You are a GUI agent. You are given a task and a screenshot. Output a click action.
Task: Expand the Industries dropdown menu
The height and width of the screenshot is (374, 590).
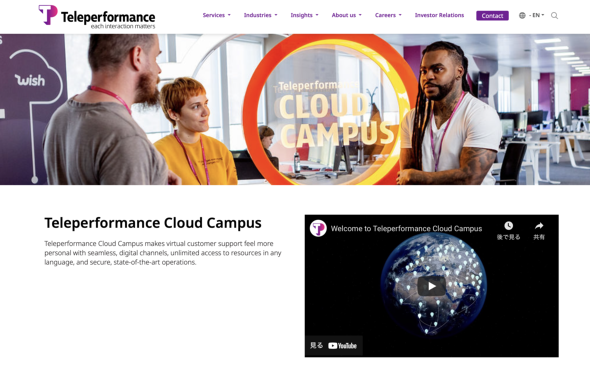click(x=260, y=15)
